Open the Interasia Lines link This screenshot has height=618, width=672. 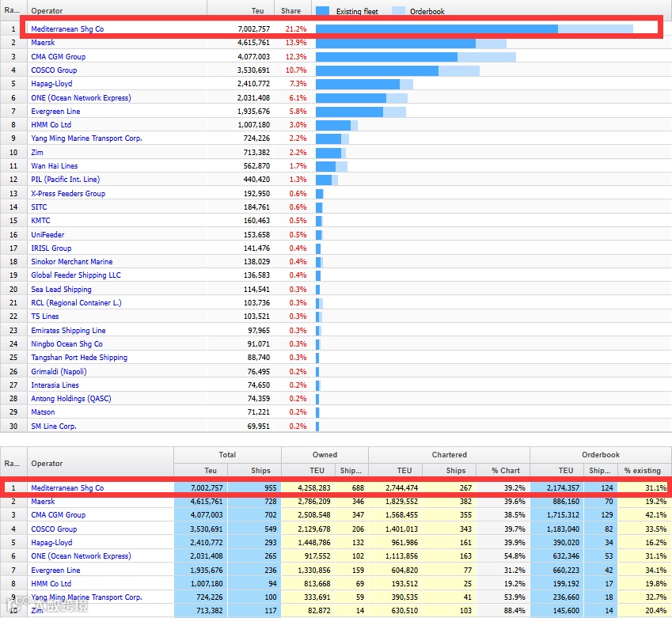[x=55, y=385]
